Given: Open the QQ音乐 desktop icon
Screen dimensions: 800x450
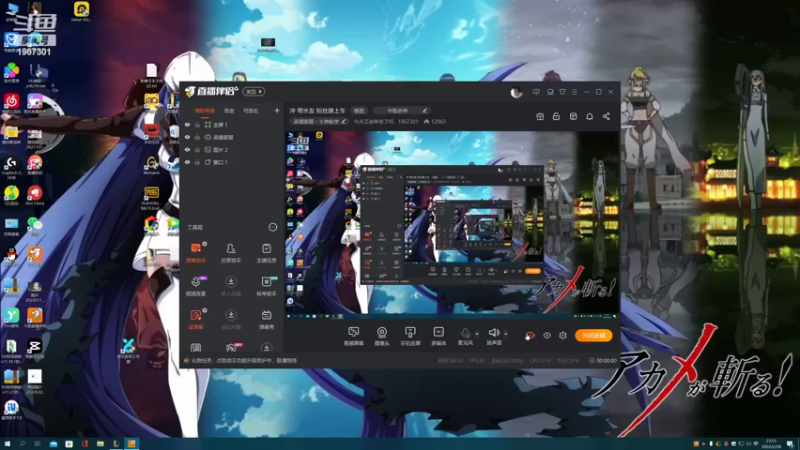Looking at the screenshot, I should coord(11,195).
